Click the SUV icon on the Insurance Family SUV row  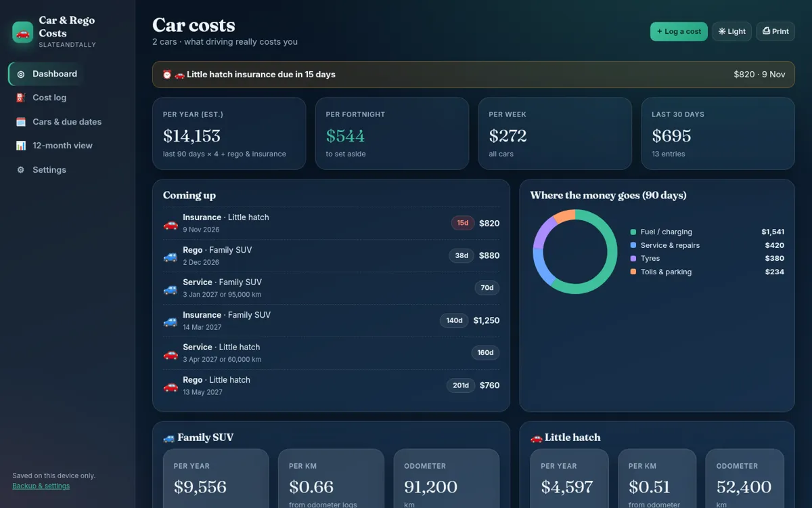[x=171, y=321]
